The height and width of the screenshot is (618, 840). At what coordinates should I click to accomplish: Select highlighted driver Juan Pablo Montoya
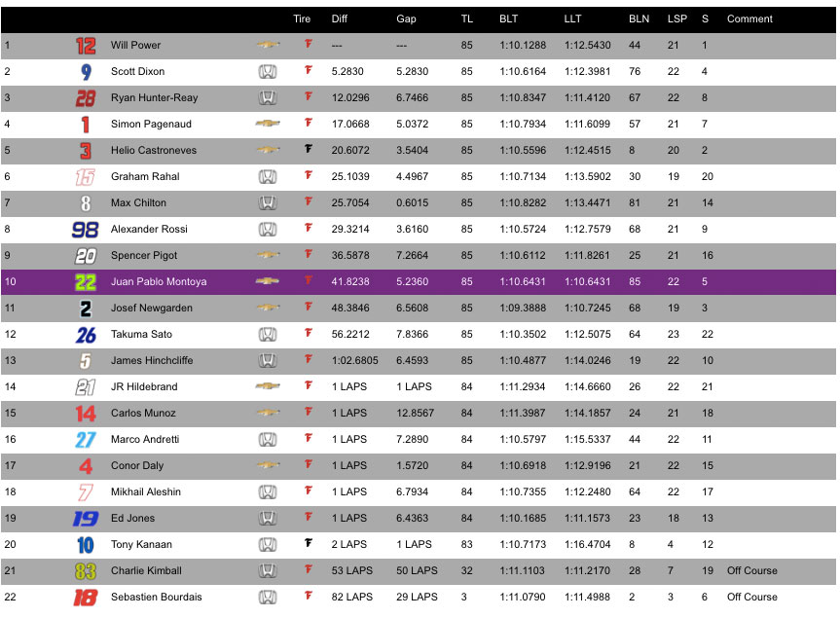point(159,281)
